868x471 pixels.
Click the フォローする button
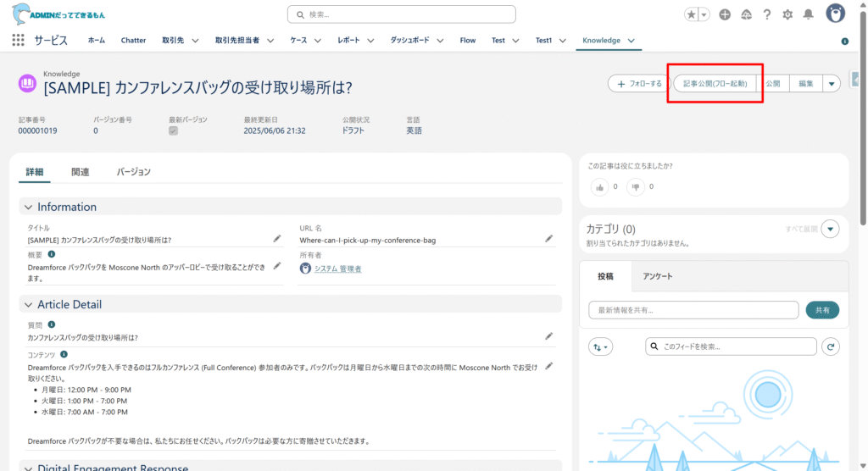pos(639,84)
